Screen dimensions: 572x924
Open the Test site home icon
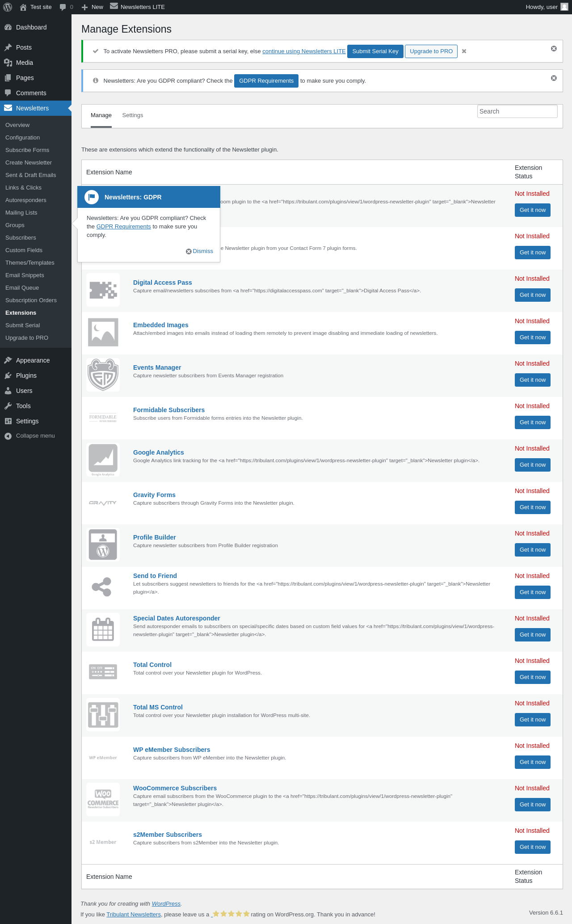click(23, 7)
